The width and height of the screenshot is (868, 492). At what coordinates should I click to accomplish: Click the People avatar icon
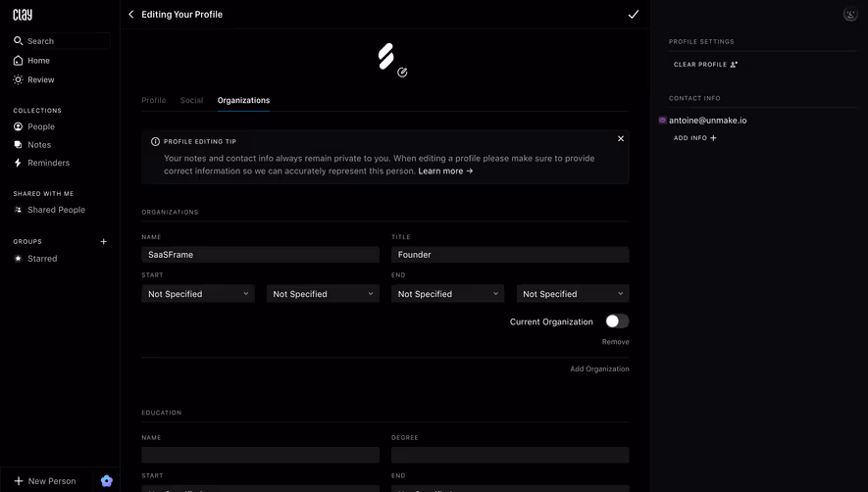point(18,126)
